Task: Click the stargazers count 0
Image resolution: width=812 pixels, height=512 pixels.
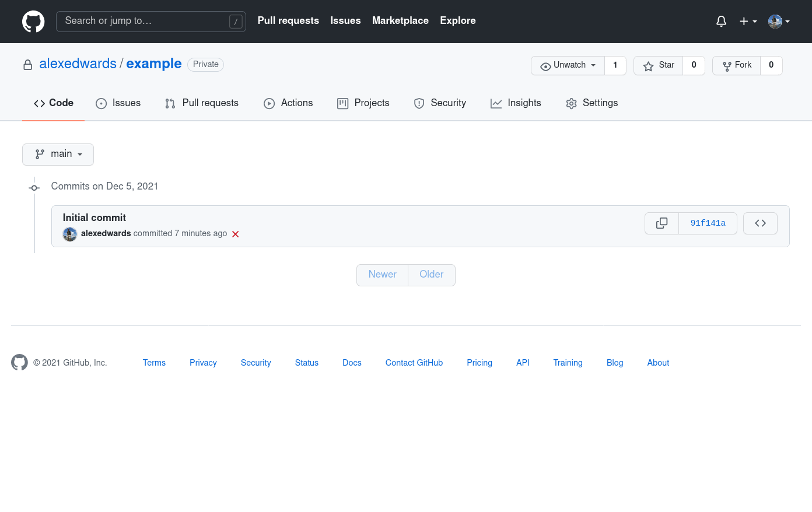Action: click(694, 65)
